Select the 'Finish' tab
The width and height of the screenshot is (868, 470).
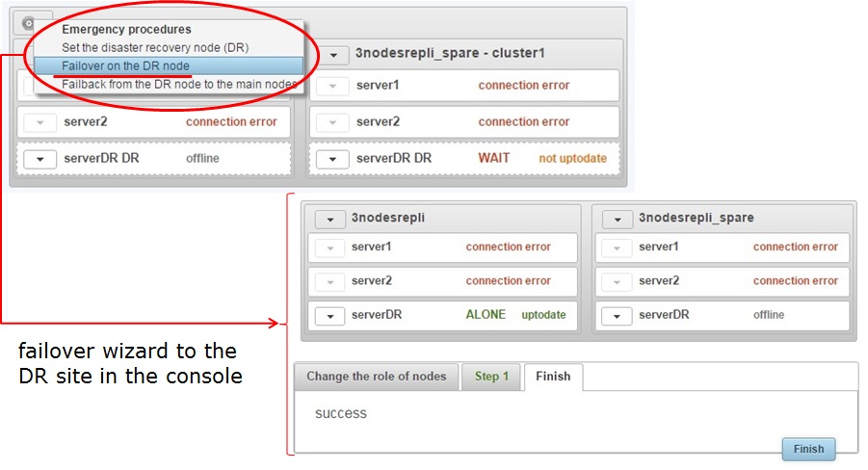click(x=553, y=377)
